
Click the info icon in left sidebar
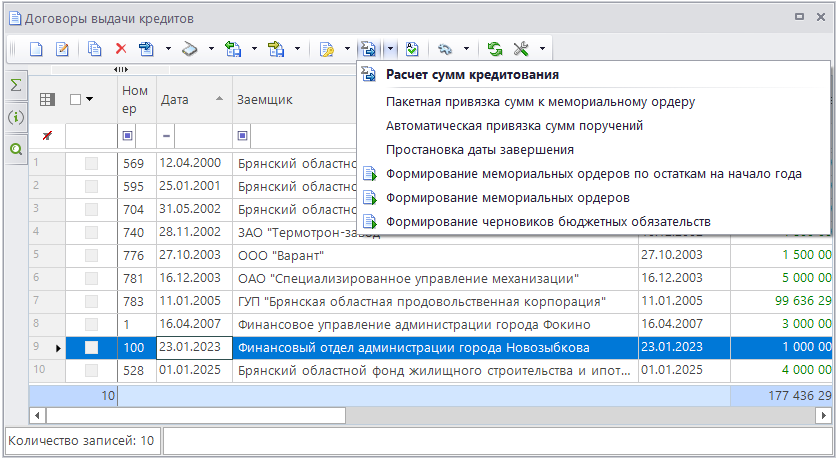coord(16,117)
